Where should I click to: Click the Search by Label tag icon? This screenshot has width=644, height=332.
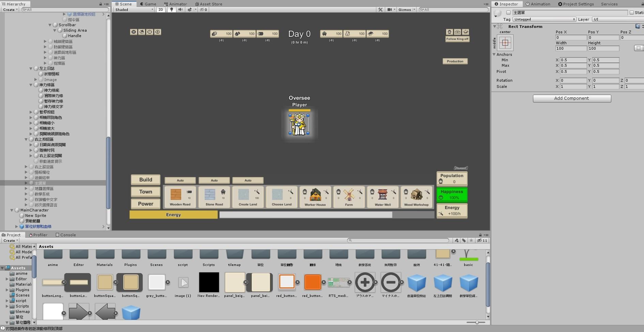tap(464, 240)
